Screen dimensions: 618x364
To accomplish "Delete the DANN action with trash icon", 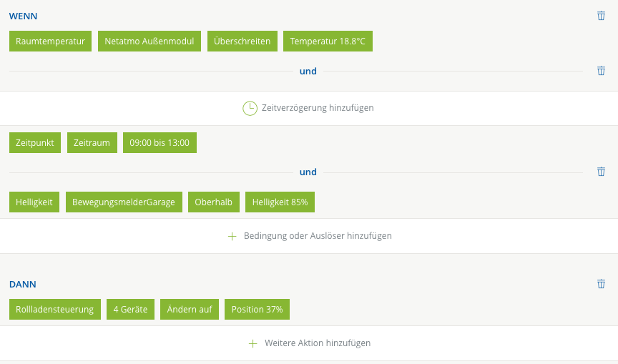I will 601,284.
